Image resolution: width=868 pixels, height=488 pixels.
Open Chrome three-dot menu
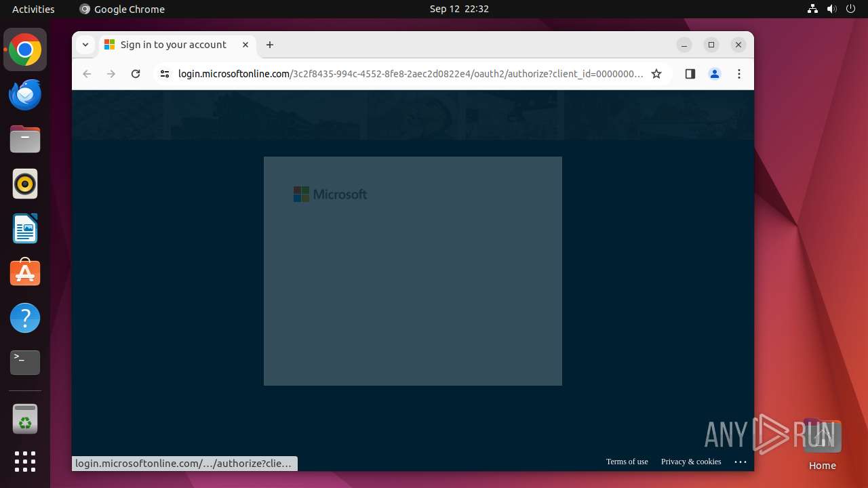pos(739,74)
